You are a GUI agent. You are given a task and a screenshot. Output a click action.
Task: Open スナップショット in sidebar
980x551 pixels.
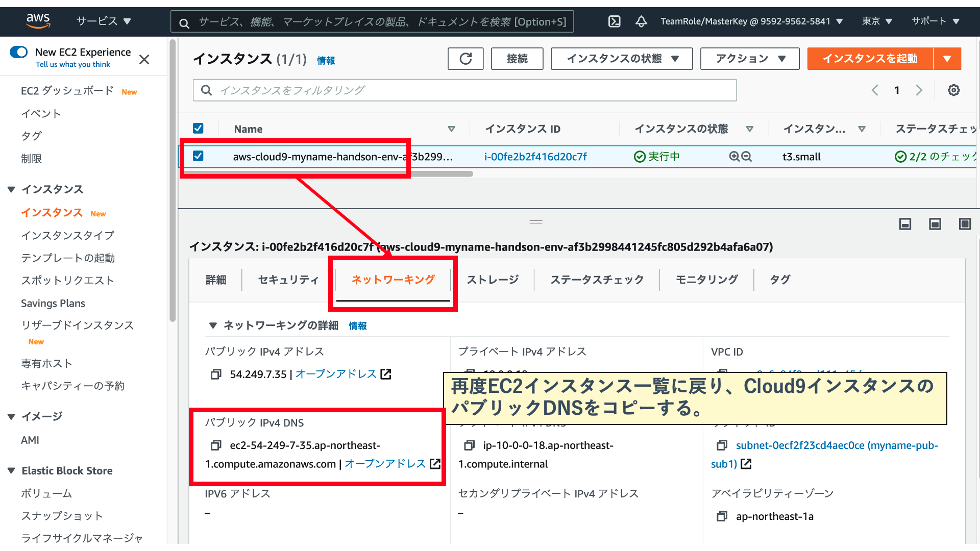(x=62, y=516)
